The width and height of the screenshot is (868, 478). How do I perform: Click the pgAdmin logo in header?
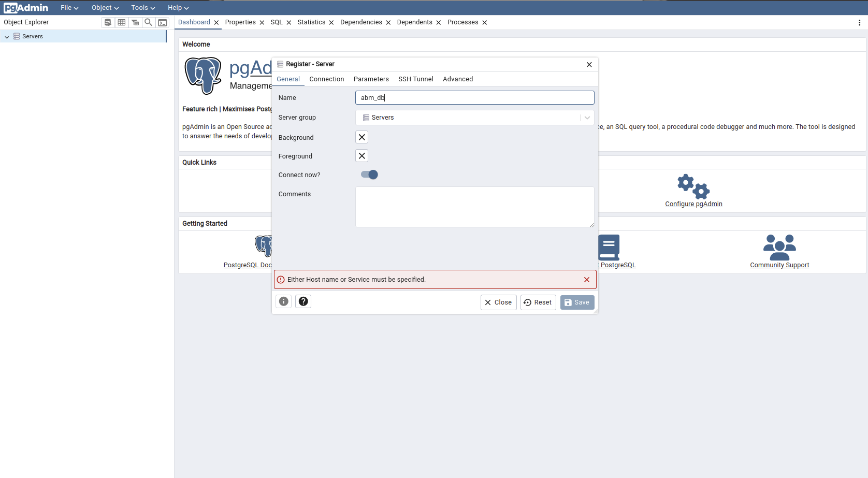[x=26, y=8]
